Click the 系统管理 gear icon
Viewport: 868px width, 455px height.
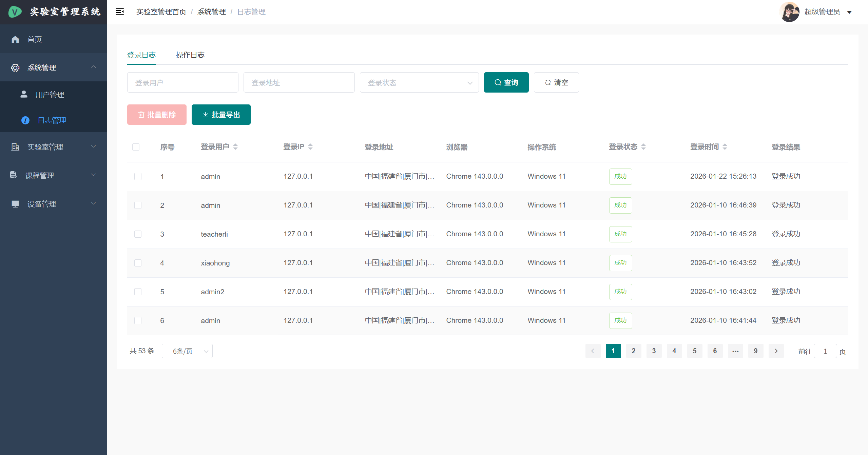(x=15, y=68)
